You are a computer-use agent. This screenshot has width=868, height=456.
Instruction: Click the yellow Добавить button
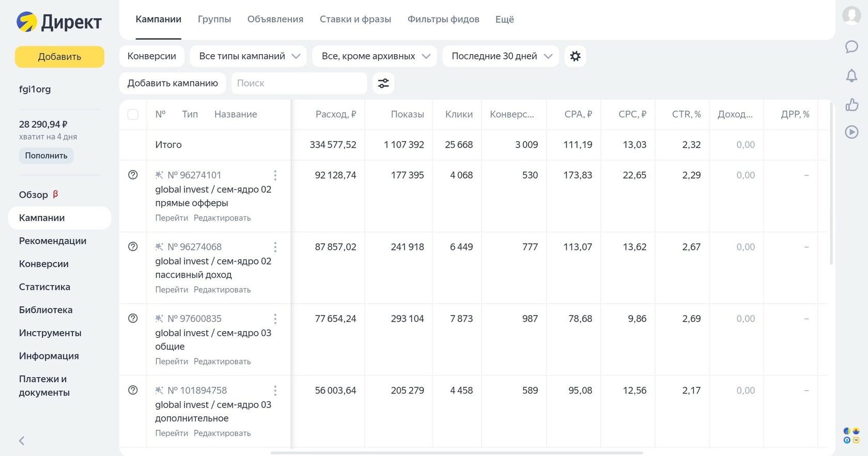[x=59, y=57]
